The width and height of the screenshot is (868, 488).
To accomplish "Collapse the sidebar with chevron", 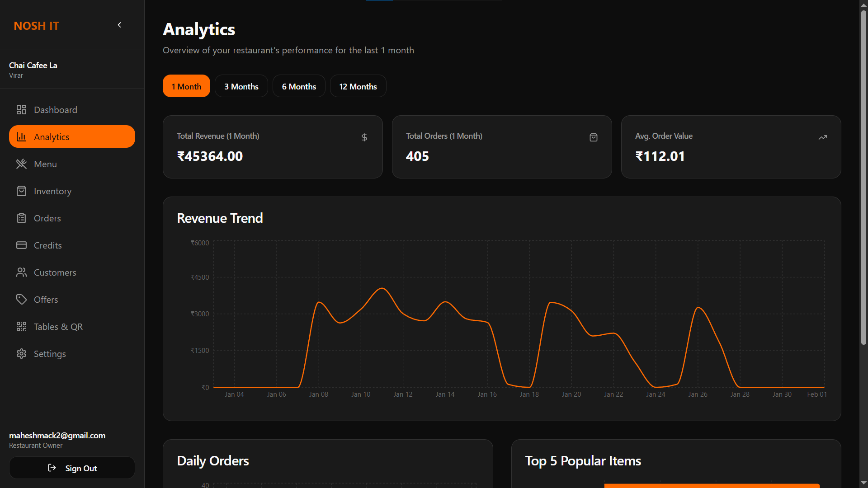I will [119, 25].
